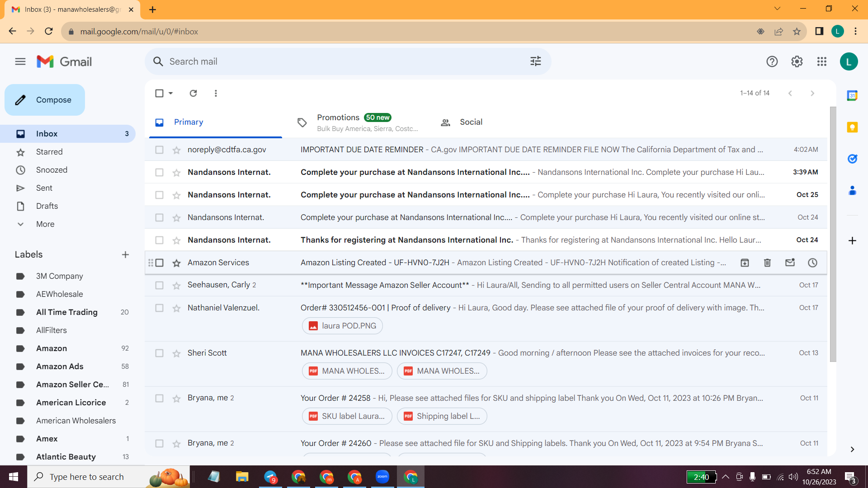The image size is (868, 488).
Task: Snooze the Amazon Services email
Action: [x=812, y=263]
